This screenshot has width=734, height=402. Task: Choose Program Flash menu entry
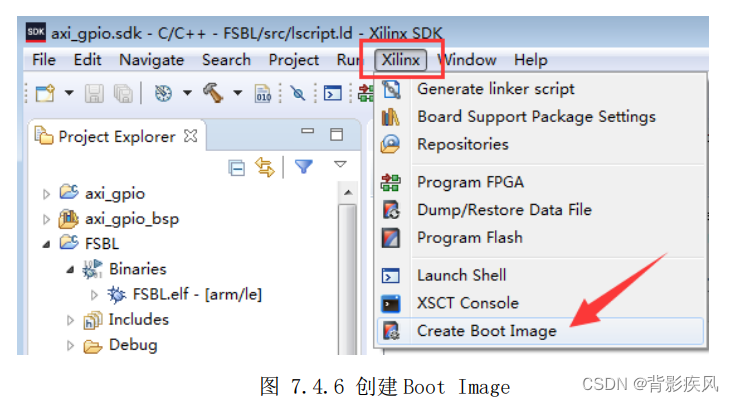point(541,237)
